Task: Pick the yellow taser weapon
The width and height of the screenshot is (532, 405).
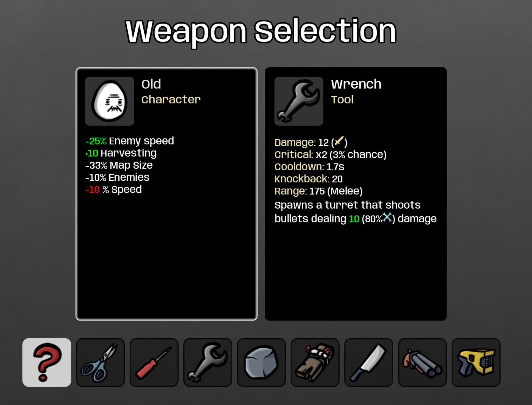Action: [x=476, y=362]
